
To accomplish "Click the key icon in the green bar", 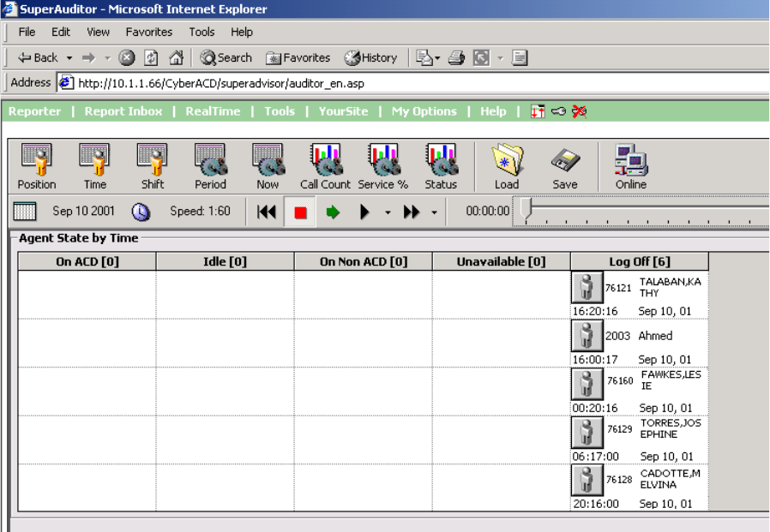I will 558,111.
